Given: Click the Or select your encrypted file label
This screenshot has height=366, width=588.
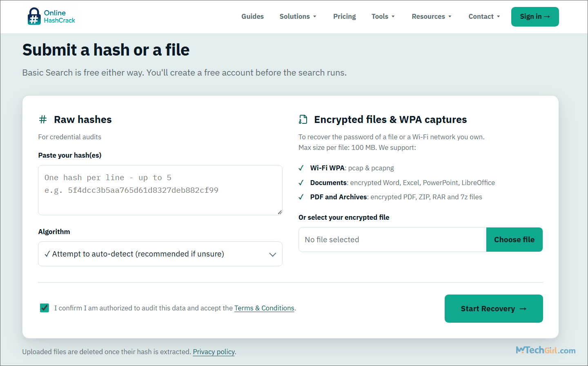Looking at the screenshot, I should click(344, 217).
